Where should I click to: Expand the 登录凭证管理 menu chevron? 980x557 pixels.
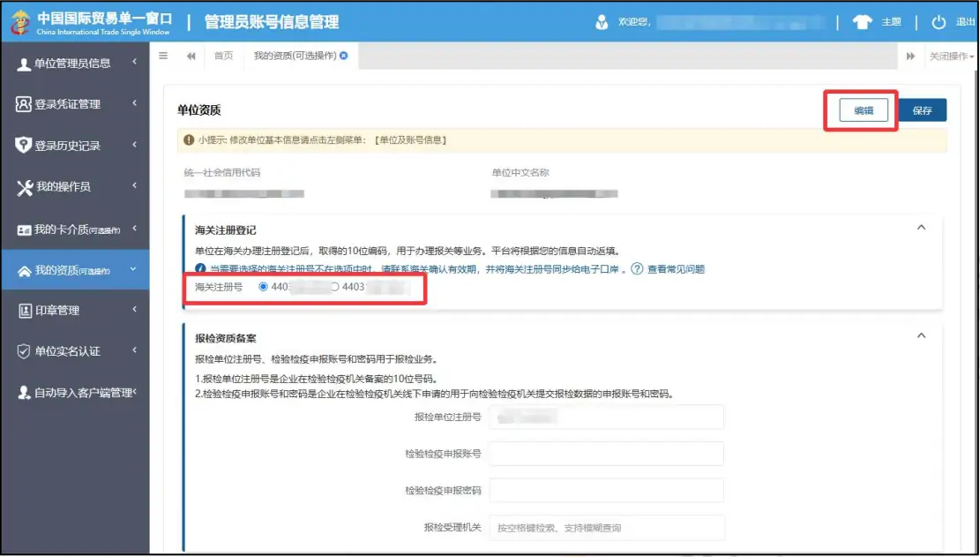tap(134, 103)
